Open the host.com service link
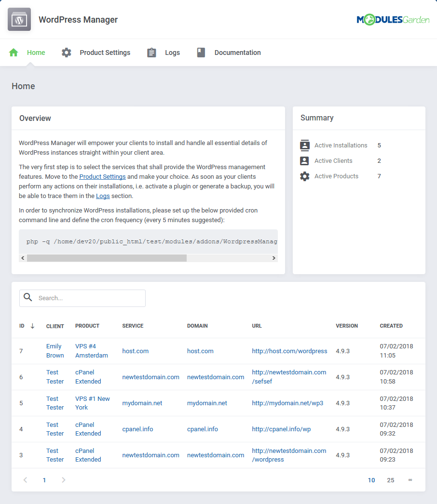The width and height of the screenshot is (437, 504). coord(136,351)
